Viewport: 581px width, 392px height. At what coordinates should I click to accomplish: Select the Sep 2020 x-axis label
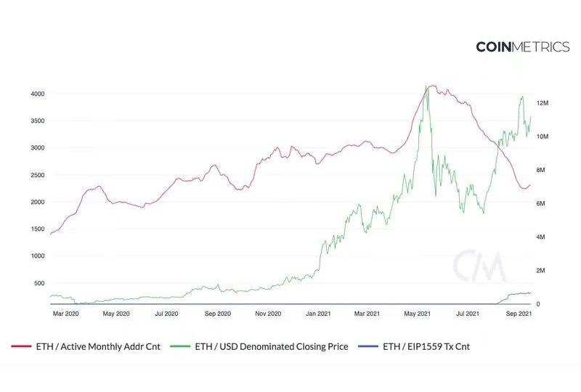coord(218,314)
